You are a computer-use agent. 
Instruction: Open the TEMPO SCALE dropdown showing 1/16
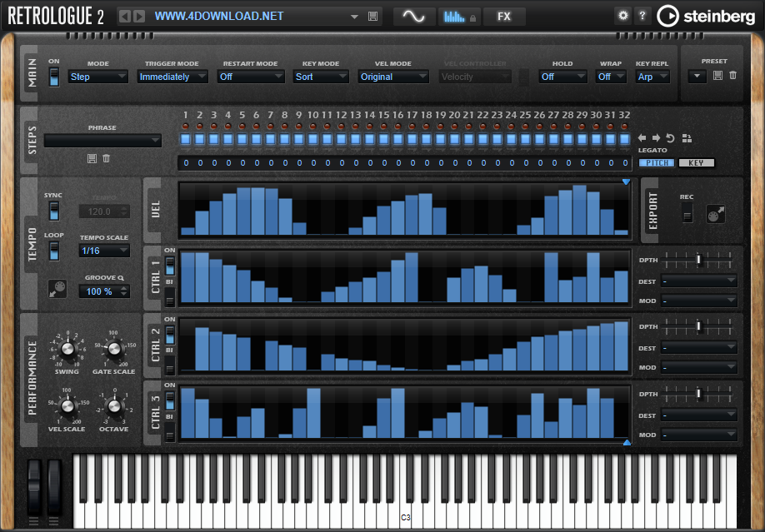(x=104, y=251)
